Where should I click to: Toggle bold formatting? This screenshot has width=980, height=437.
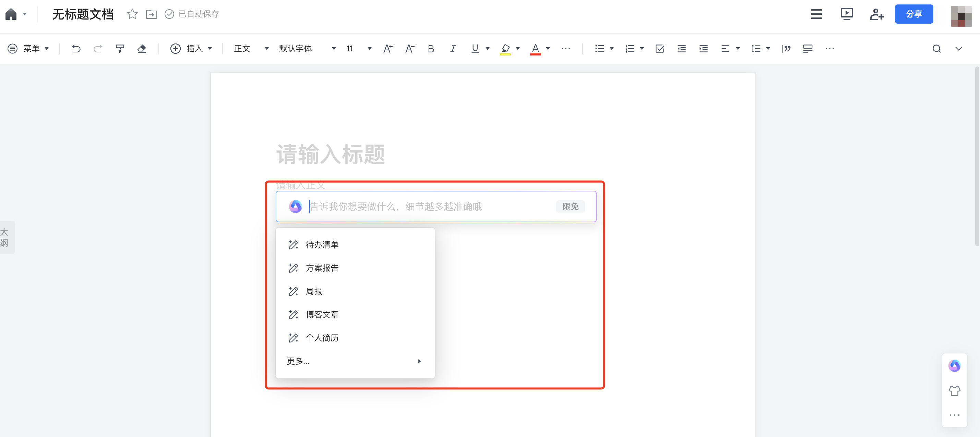coord(431,49)
